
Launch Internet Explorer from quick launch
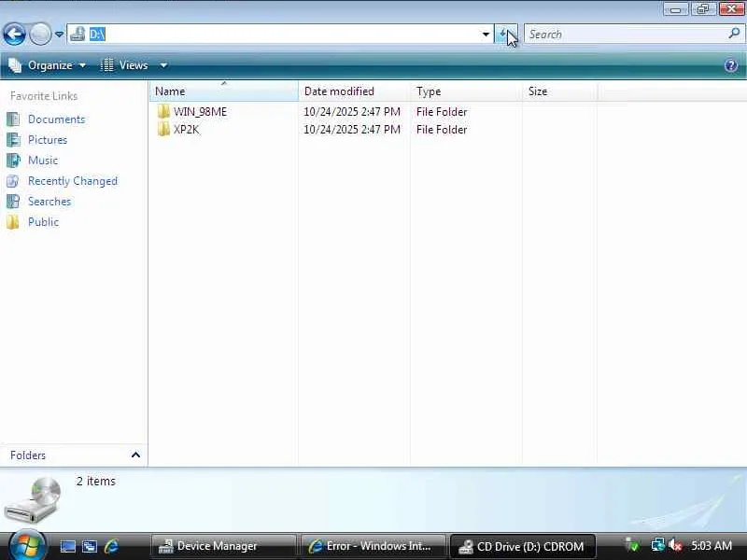tap(111, 546)
